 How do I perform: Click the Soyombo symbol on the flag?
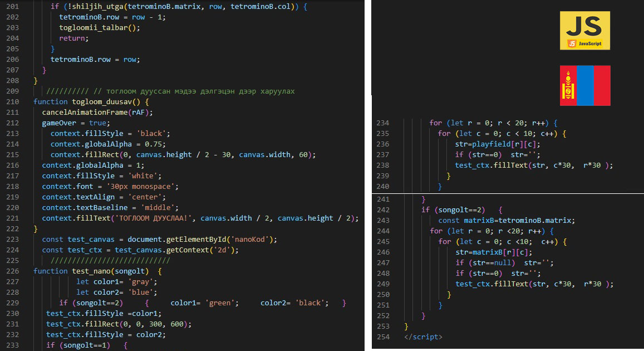click(568, 85)
